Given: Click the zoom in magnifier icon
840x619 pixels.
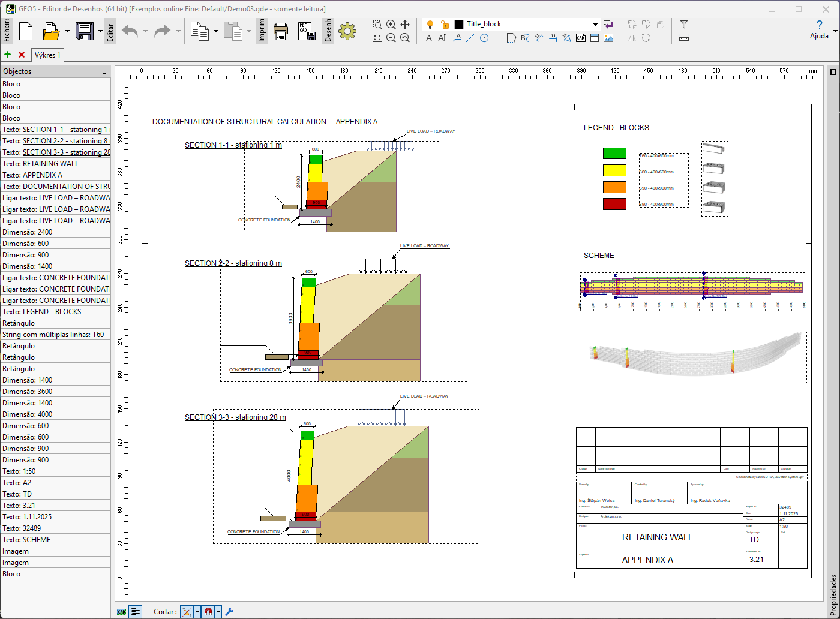Looking at the screenshot, I should pyautogui.click(x=391, y=25).
